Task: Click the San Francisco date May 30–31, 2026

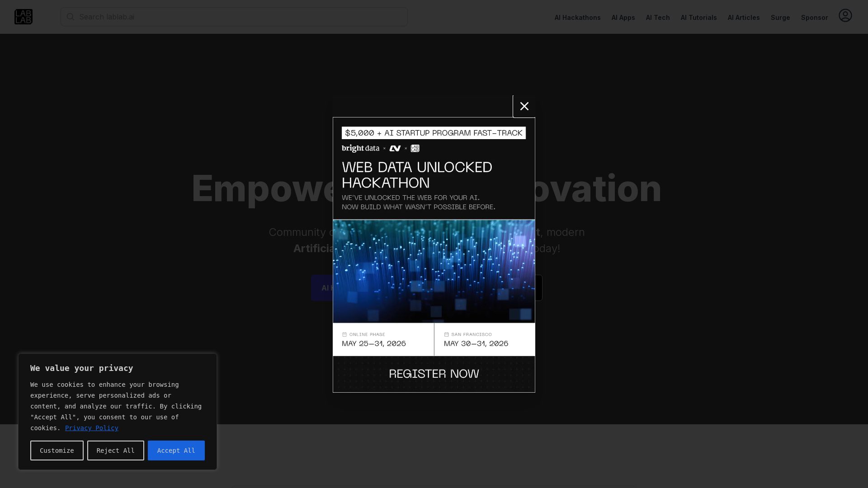Action: (476, 343)
